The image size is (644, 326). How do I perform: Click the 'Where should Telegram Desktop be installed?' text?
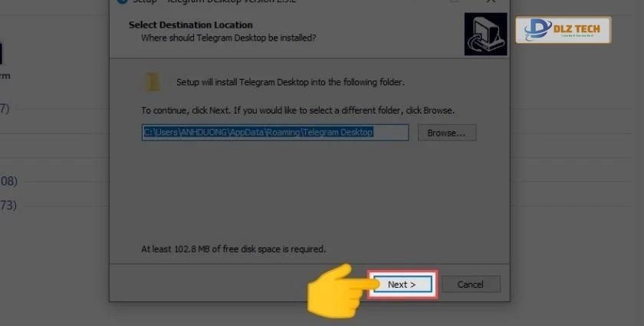click(x=228, y=38)
